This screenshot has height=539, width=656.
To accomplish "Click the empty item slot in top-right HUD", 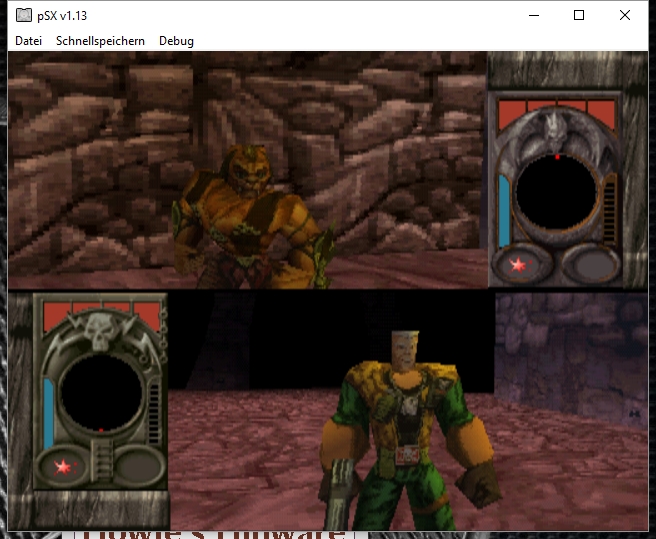I will click(592, 265).
